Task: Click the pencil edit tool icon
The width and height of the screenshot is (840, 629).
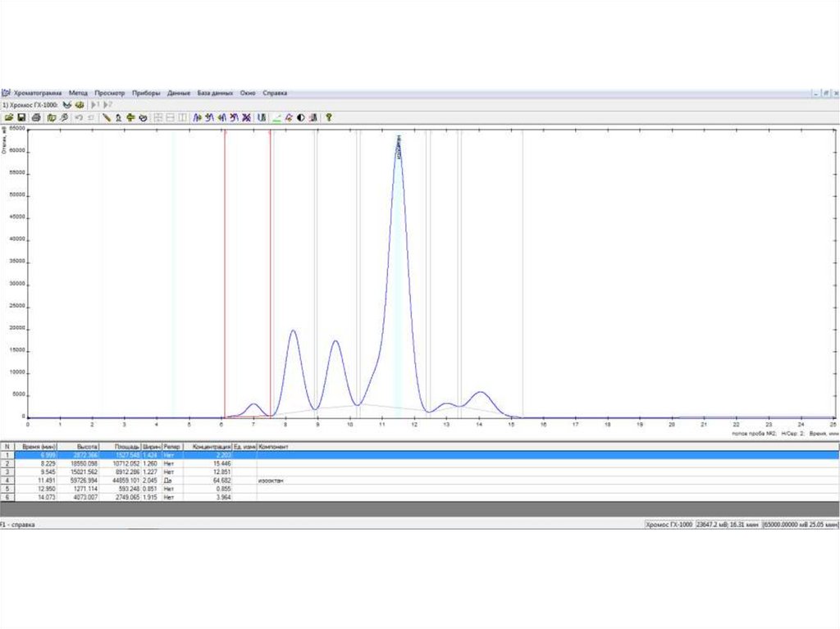Action: (106, 117)
